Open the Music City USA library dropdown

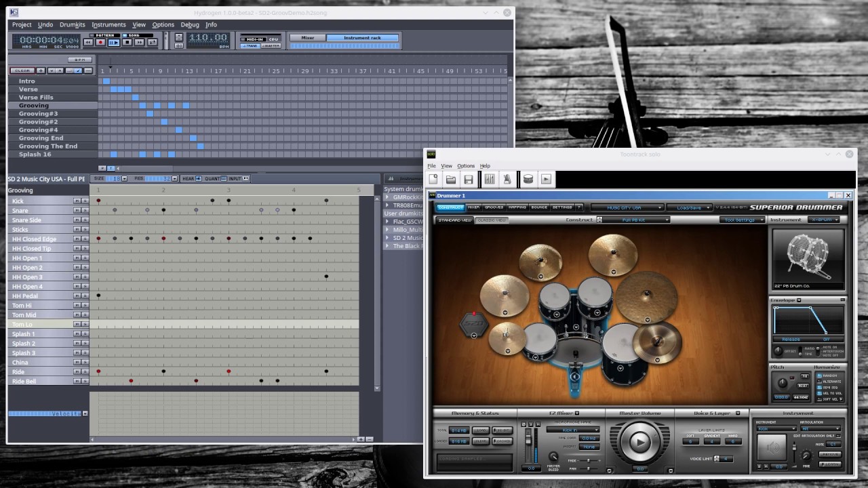point(626,207)
